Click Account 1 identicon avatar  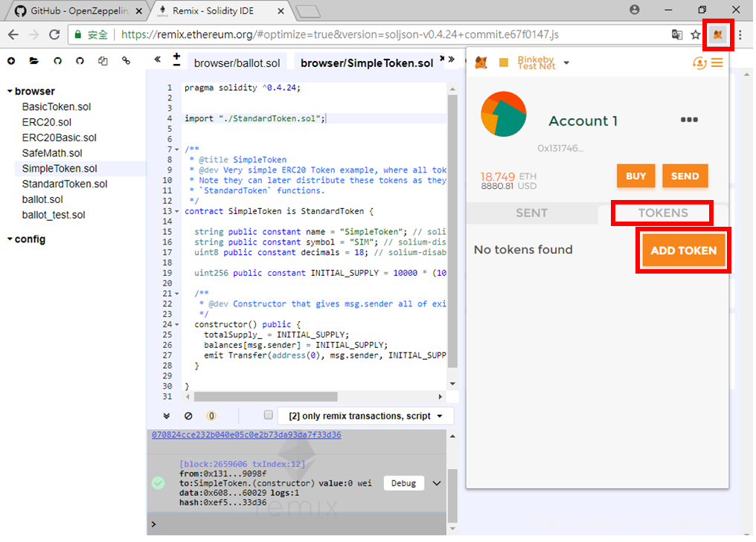[503, 114]
